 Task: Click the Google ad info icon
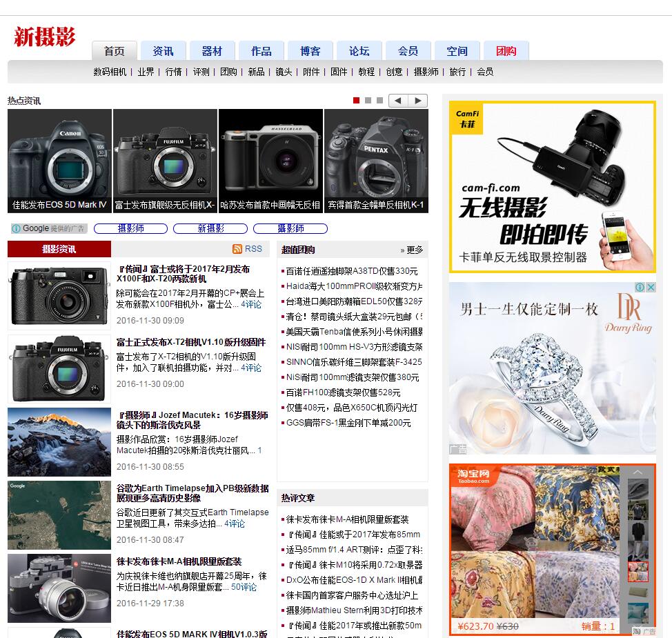coord(17,228)
